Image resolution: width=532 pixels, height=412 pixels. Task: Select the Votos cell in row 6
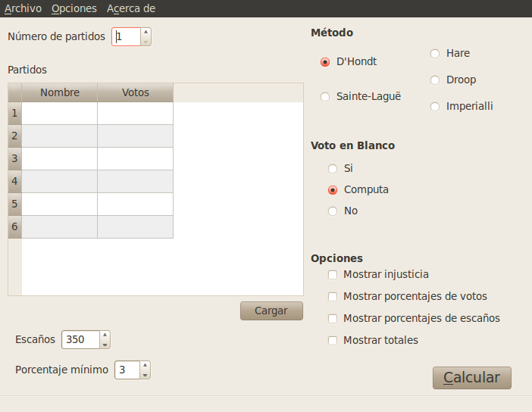coord(136,227)
